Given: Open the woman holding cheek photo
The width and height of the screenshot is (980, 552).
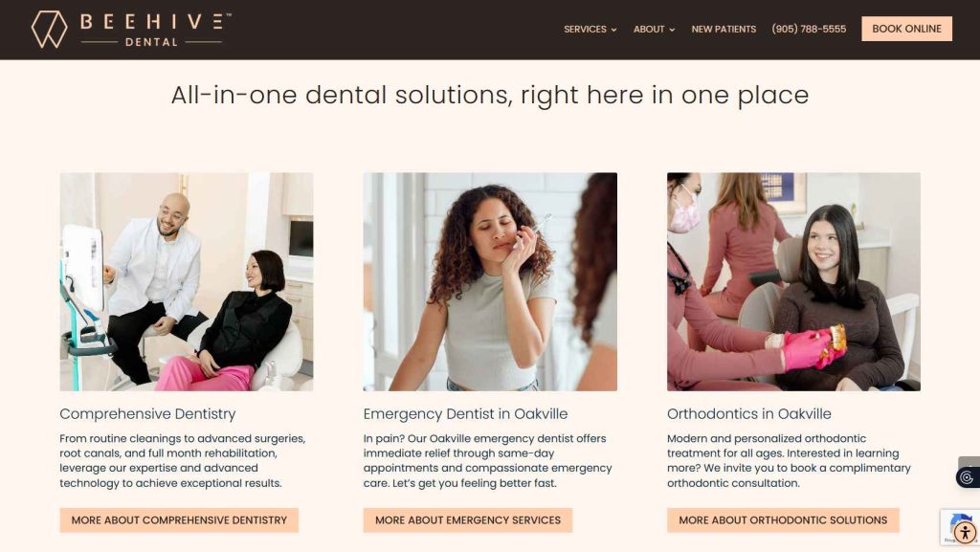Looking at the screenshot, I should [x=490, y=281].
